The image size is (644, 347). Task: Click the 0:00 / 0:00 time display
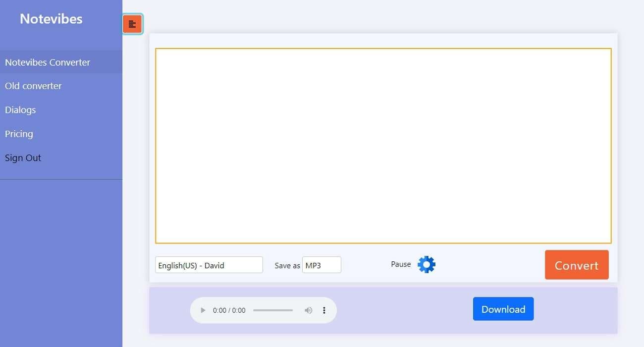[229, 310]
